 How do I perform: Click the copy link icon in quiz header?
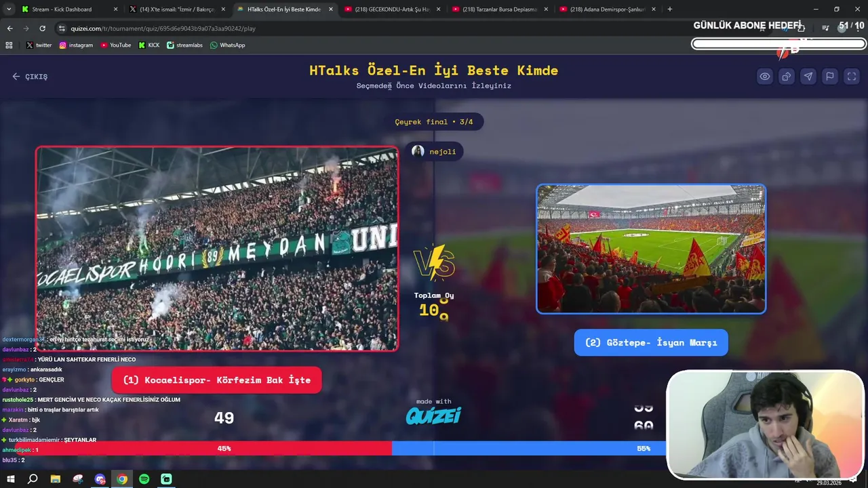coord(787,77)
